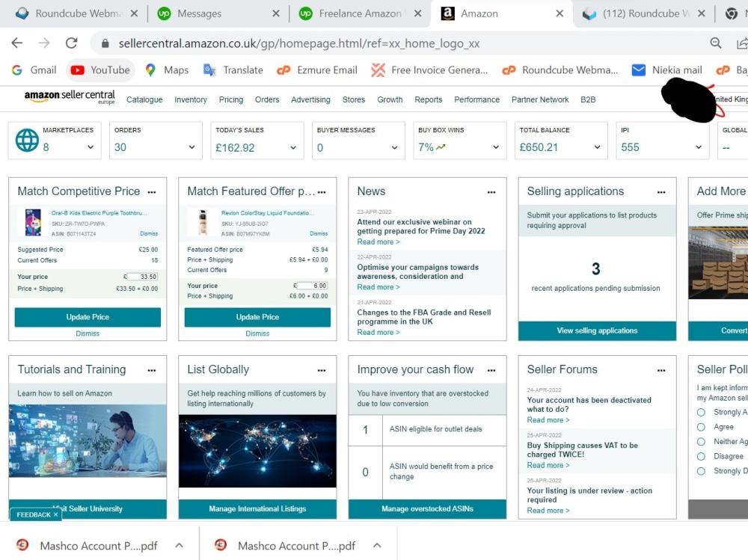
Task: Edit Your price field showing 6.00
Action: (312, 286)
